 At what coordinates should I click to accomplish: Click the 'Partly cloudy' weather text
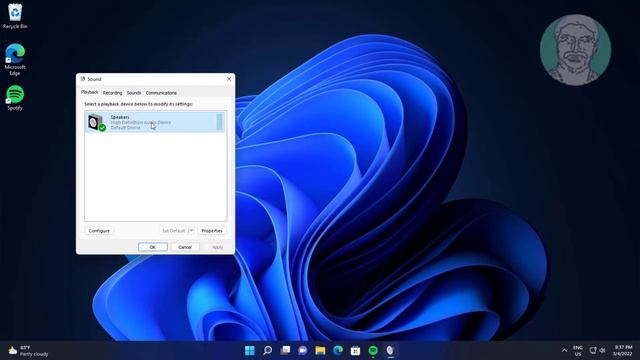[34, 354]
